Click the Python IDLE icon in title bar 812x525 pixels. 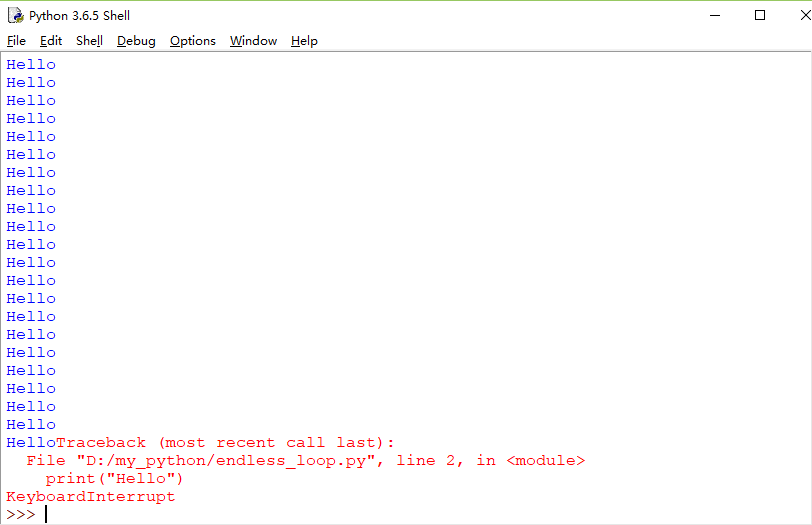tap(16, 16)
